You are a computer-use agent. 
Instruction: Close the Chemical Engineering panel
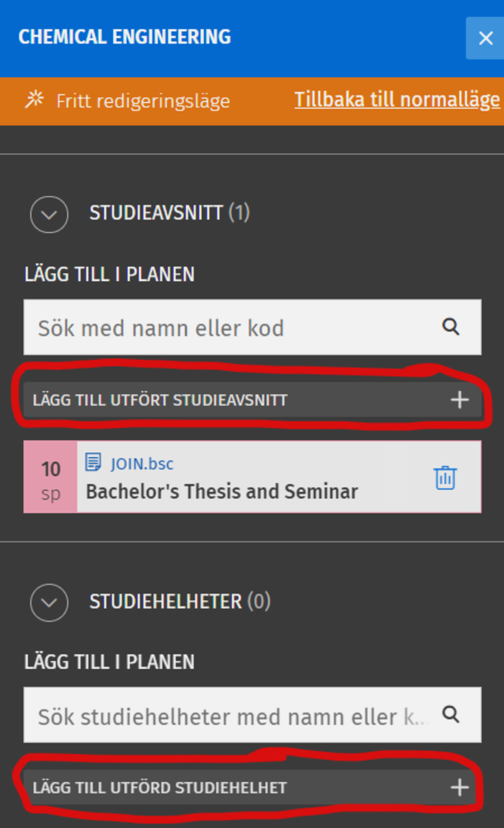(x=485, y=38)
